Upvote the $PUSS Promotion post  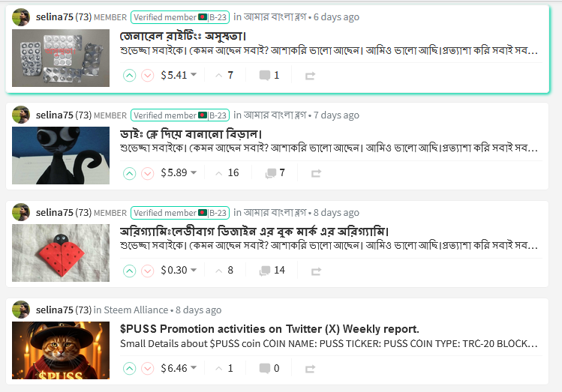[129, 368]
